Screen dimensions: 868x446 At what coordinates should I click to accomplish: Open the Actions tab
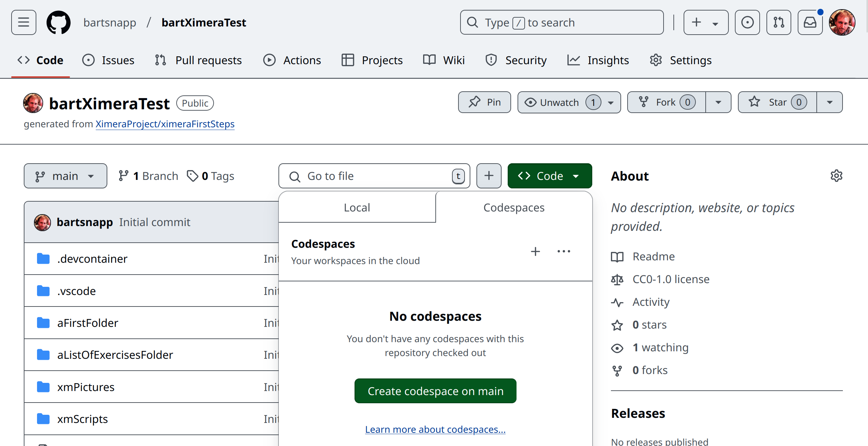coord(292,60)
